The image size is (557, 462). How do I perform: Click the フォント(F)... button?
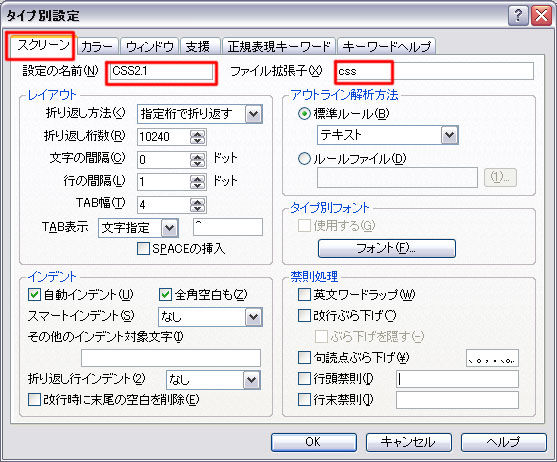(386, 248)
